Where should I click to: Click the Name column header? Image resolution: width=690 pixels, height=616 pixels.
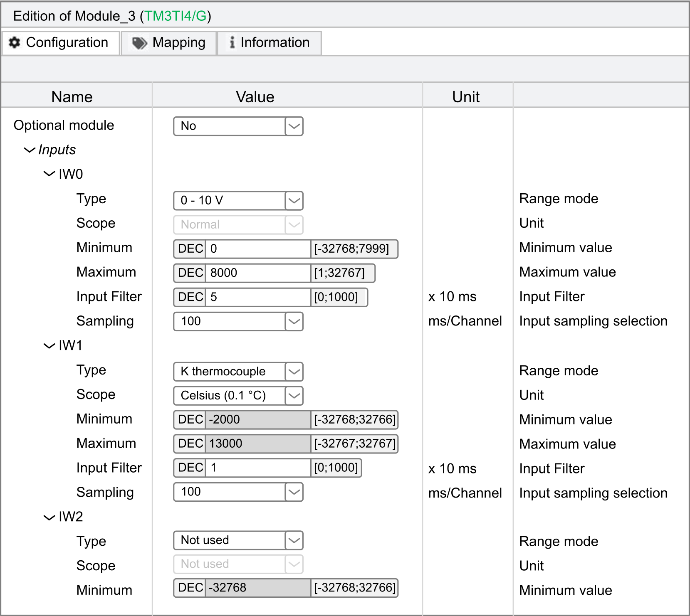pyautogui.click(x=72, y=97)
